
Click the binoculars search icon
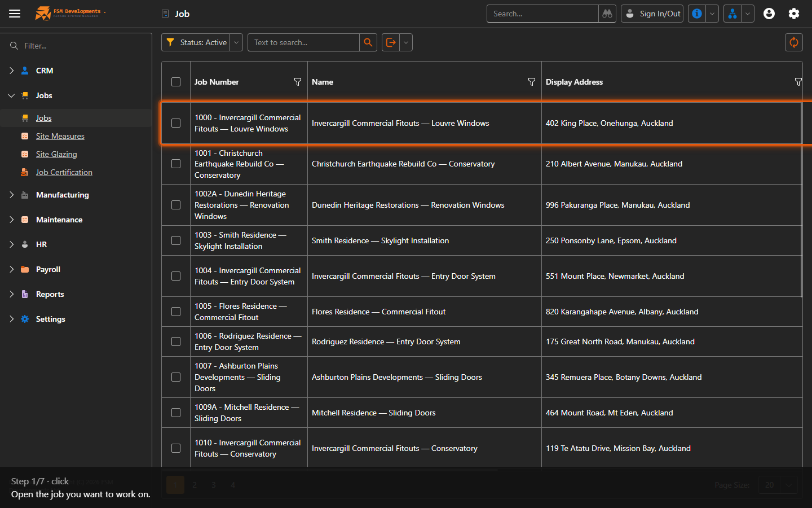click(607, 14)
